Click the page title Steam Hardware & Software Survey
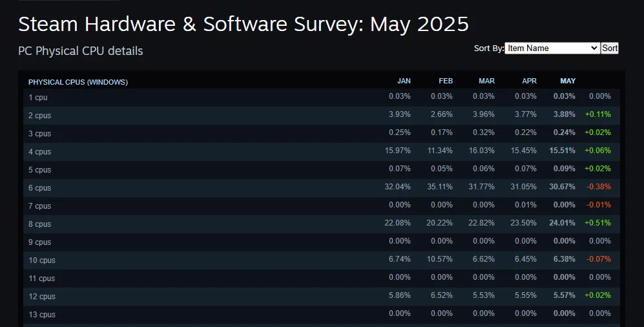 [243, 24]
